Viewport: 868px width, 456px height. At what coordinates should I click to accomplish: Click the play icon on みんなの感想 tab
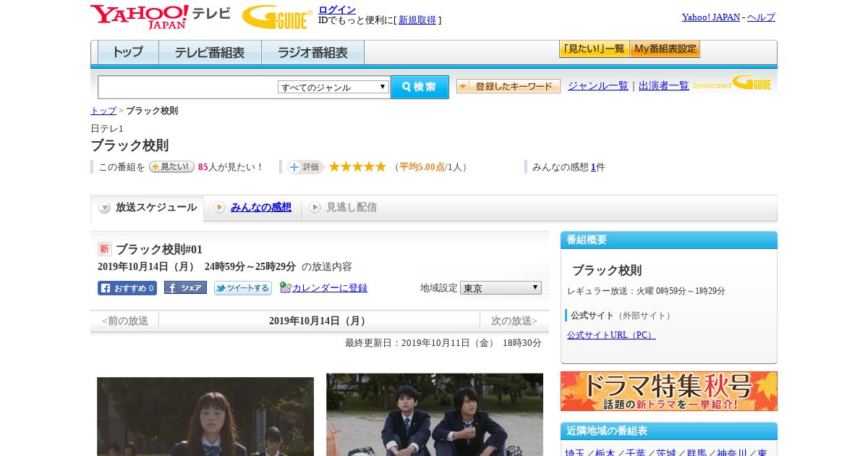(219, 208)
